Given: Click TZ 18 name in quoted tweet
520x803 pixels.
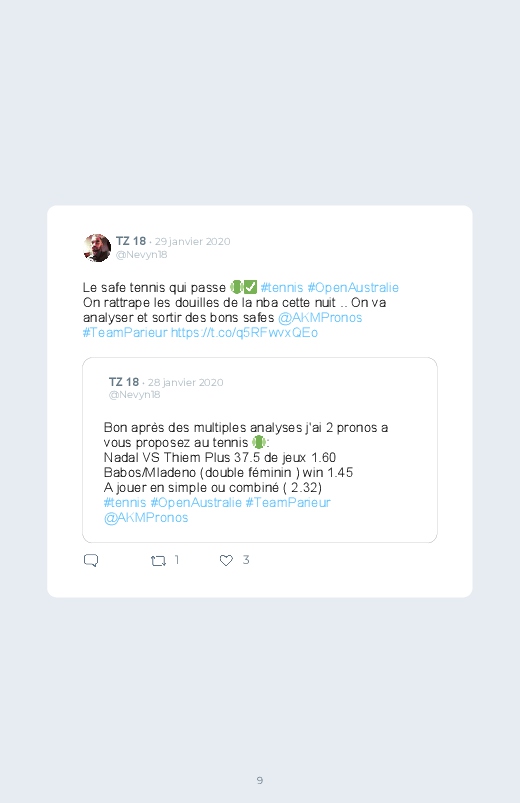Looking at the screenshot, I should coord(123,382).
